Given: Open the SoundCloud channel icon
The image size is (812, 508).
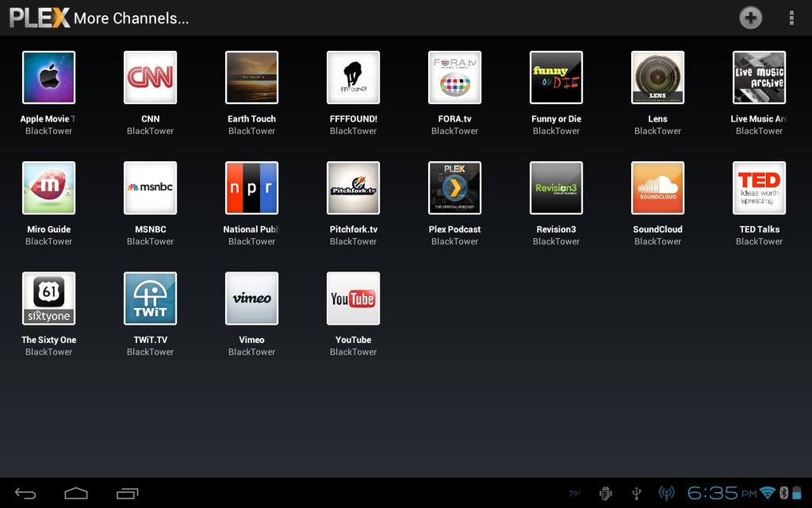Looking at the screenshot, I should pos(657,187).
